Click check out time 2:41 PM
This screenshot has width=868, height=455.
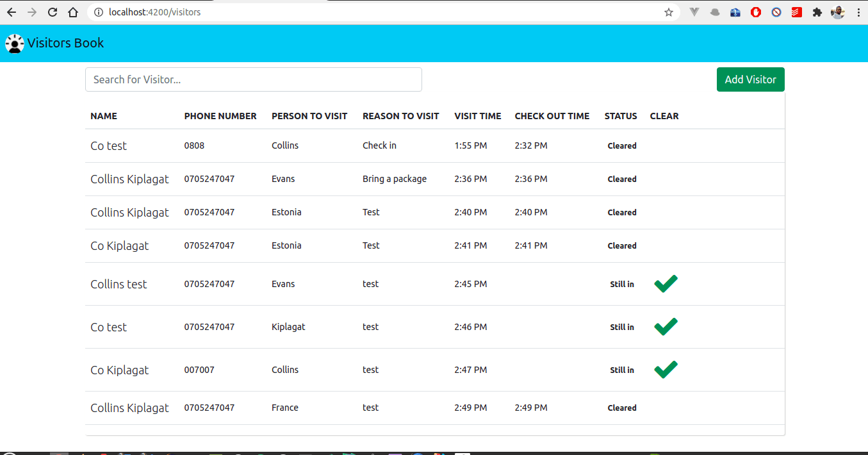pos(531,245)
